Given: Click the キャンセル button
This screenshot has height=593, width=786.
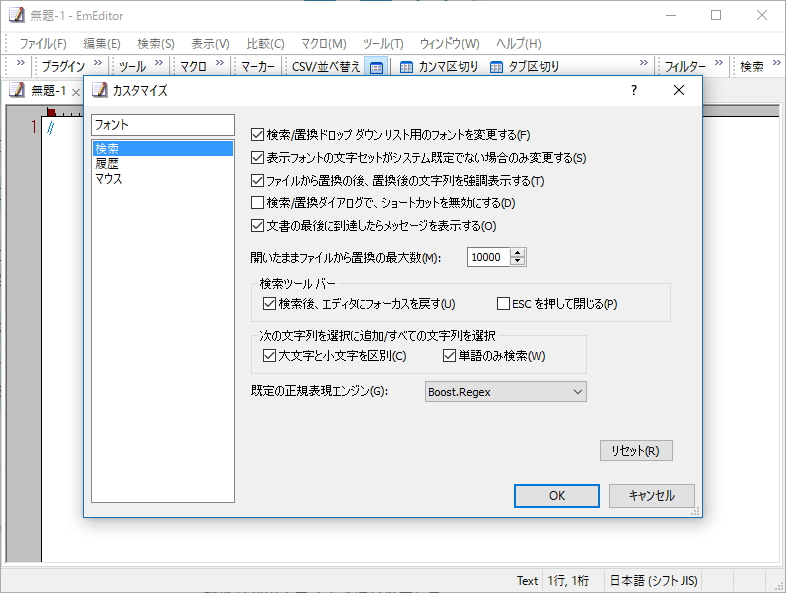Looking at the screenshot, I should (652, 496).
